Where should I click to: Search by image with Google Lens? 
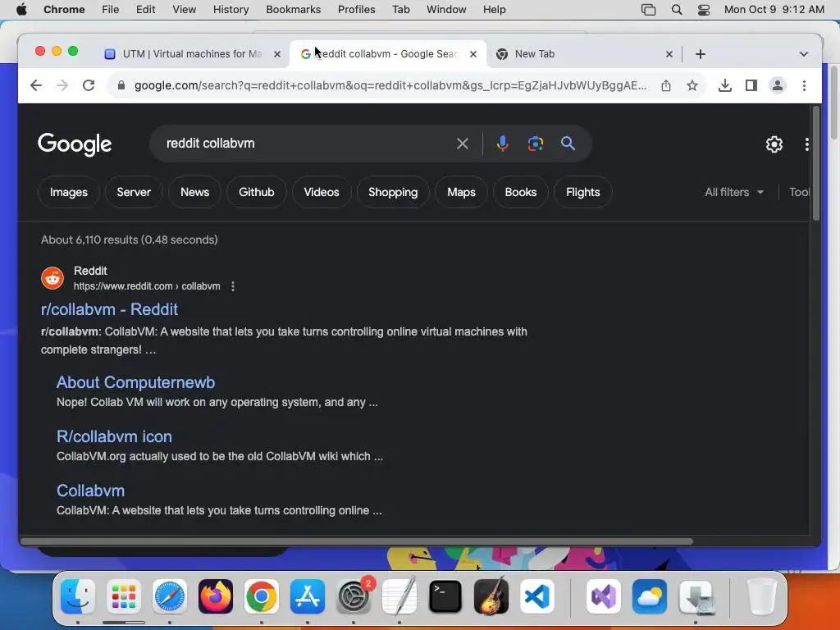(535, 144)
